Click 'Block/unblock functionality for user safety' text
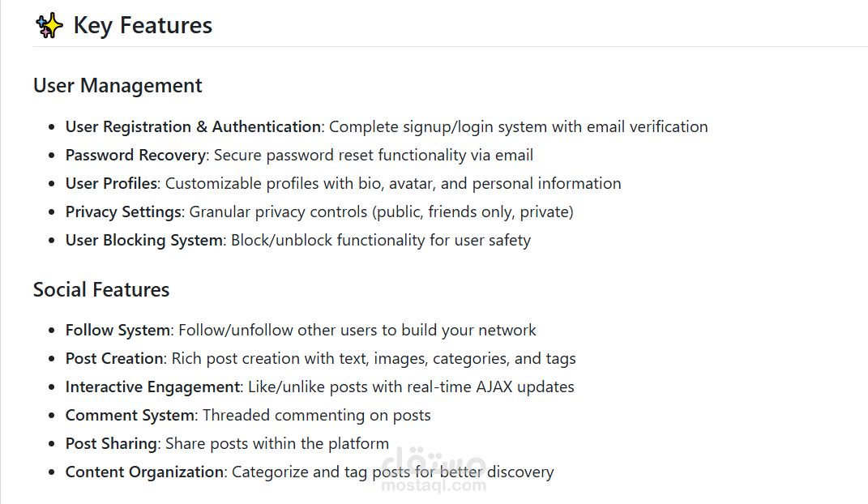The width and height of the screenshot is (868, 504). tap(381, 241)
